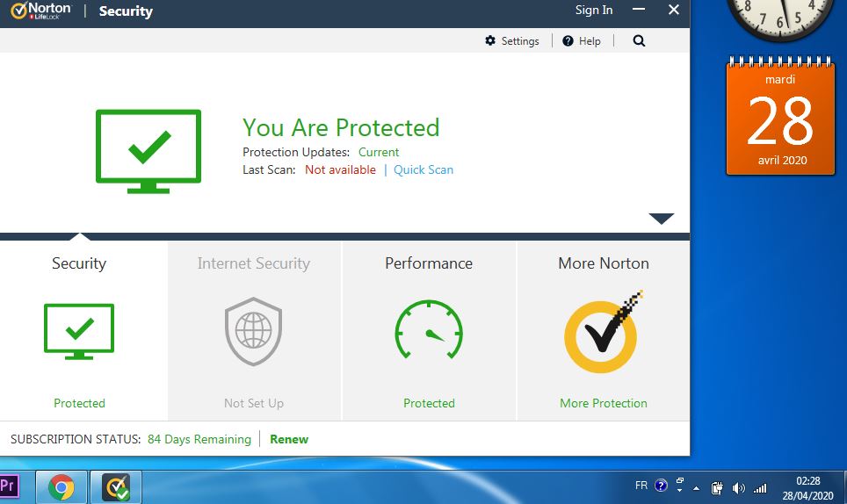Switch to the More Norton tab heading

click(604, 263)
